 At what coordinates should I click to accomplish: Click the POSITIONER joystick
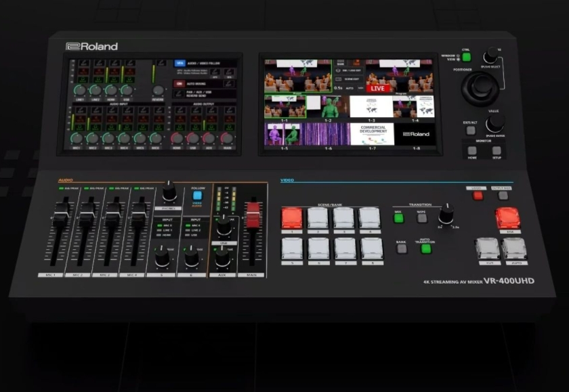pos(481,89)
